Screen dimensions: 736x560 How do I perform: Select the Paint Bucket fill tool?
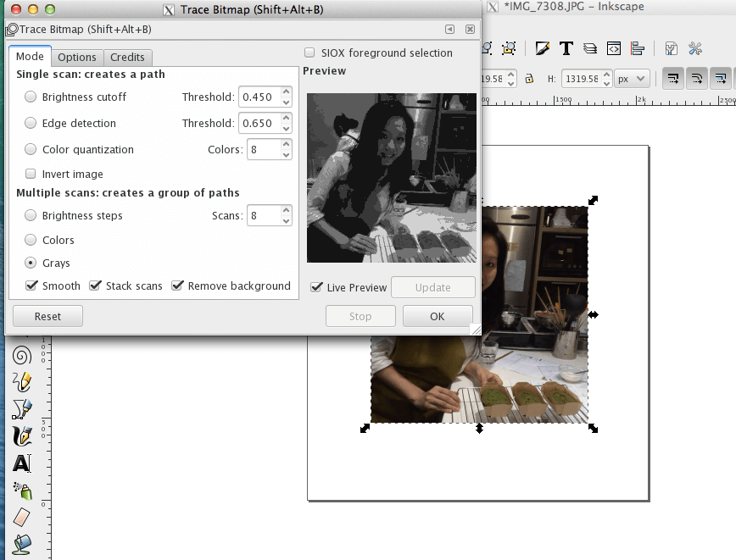[21, 544]
